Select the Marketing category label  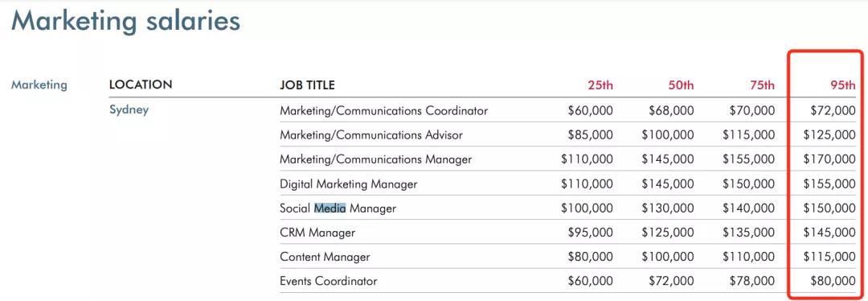(39, 85)
